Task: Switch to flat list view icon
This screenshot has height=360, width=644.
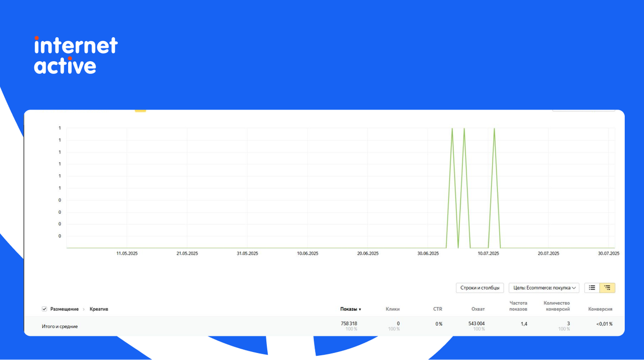Action: pyautogui.click(x=592, y=287)
